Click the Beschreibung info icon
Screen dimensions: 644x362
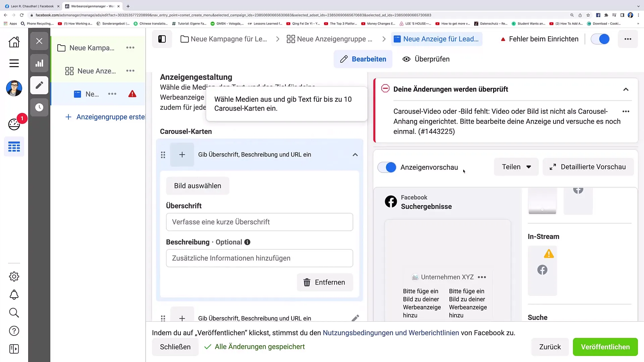coord(247,242)
